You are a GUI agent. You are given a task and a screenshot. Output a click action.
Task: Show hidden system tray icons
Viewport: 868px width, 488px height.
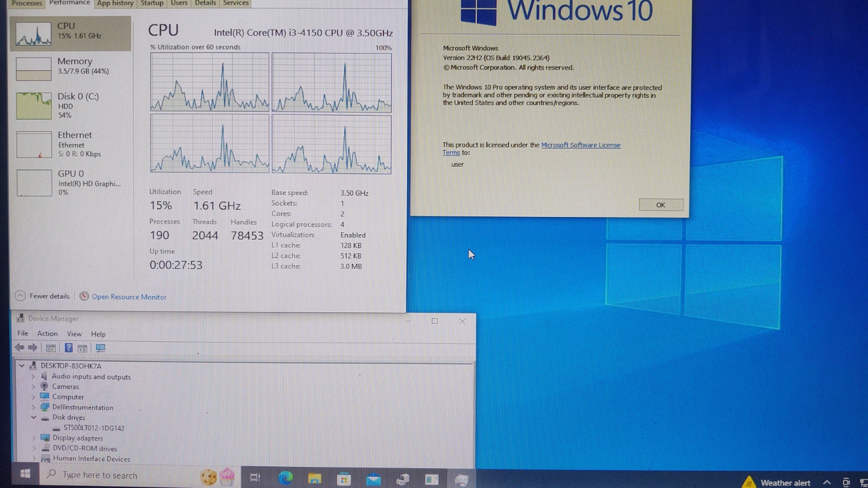coord(827,482)
